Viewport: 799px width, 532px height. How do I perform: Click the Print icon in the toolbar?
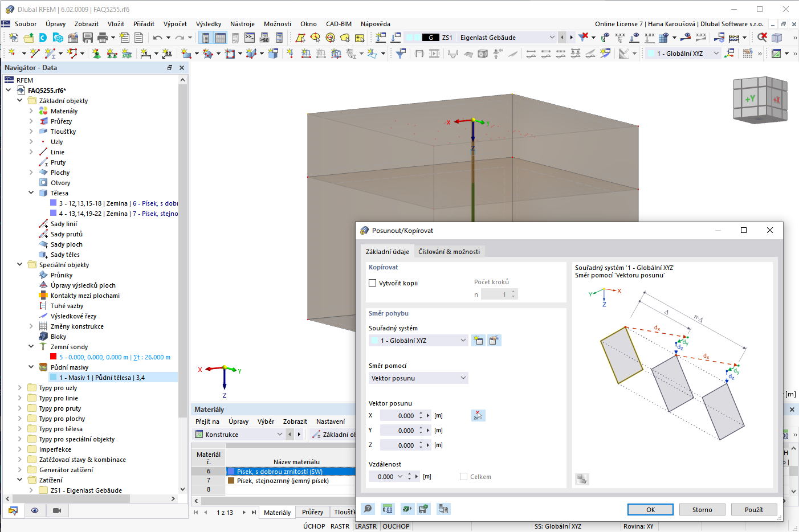[103, 38]
